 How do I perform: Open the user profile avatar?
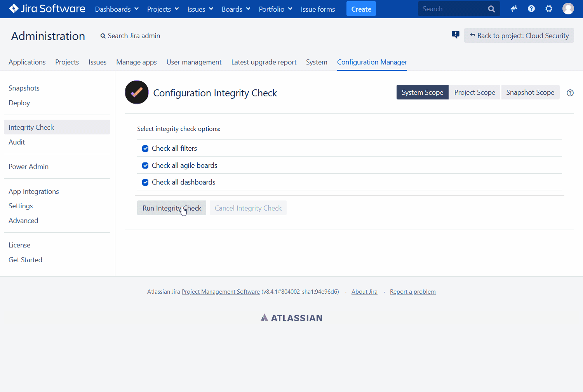[568, 9]
